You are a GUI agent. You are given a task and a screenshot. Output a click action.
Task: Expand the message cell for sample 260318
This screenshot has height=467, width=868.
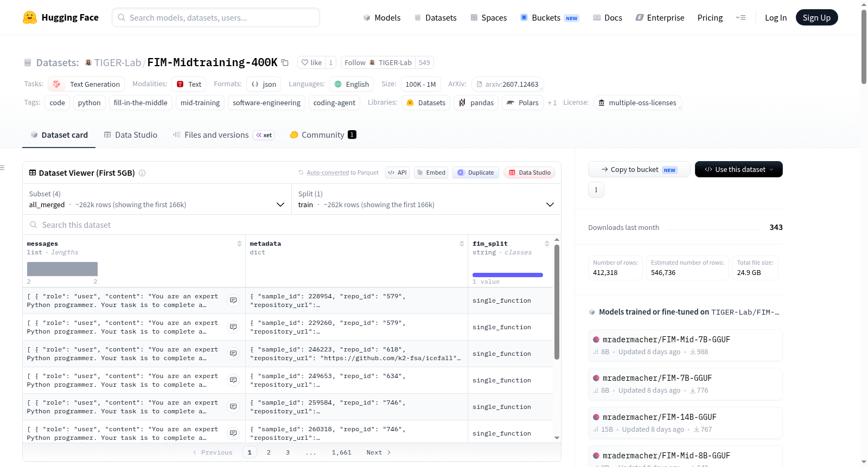coord(233,433)
